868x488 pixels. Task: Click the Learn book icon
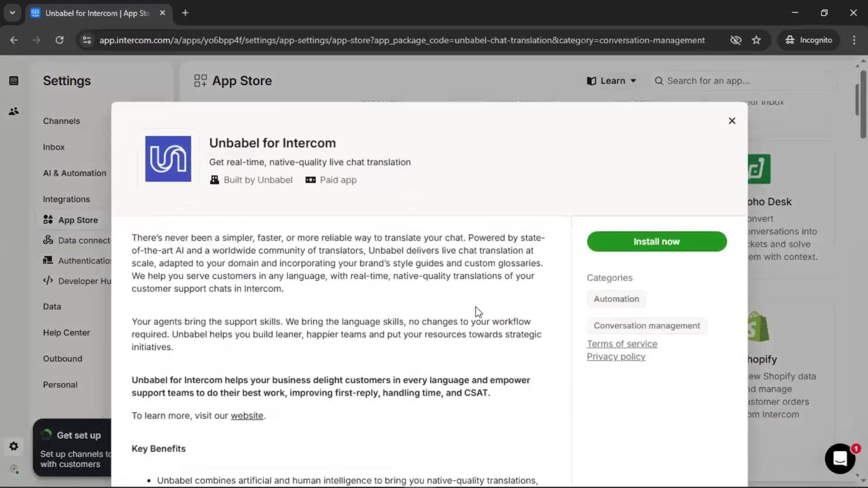[591, 81]
